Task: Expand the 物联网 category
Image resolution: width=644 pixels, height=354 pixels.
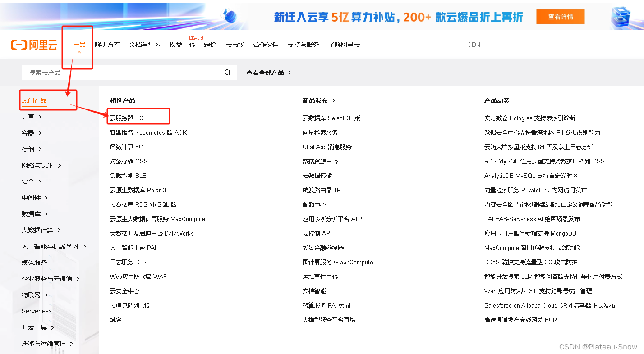Action: click(35, 295)
